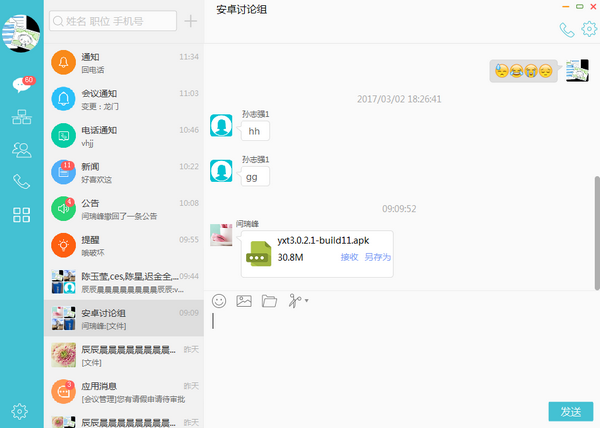Open group settings gear in chat header

pos(589,29)
